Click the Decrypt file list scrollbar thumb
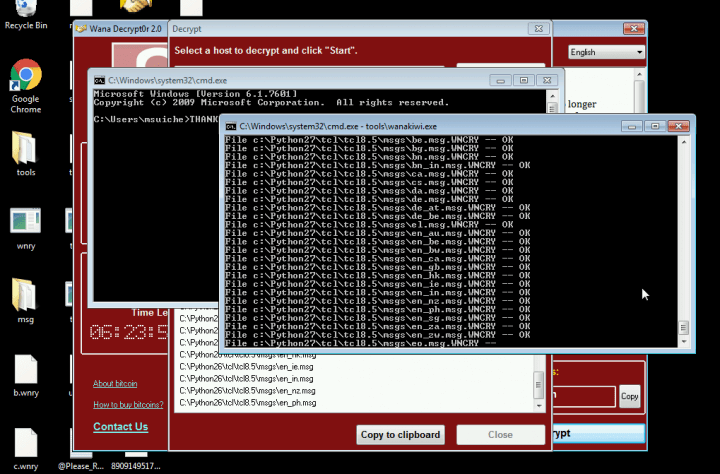The height and width of the screenshot is (474, 720). coord(539,385)
